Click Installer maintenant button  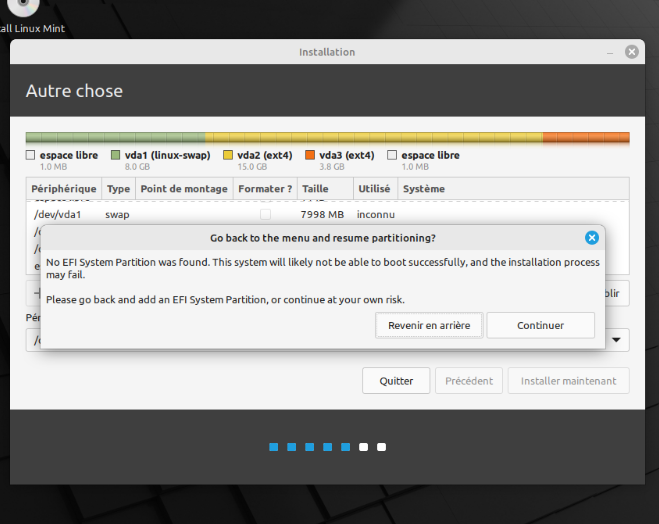click(568, 381)
